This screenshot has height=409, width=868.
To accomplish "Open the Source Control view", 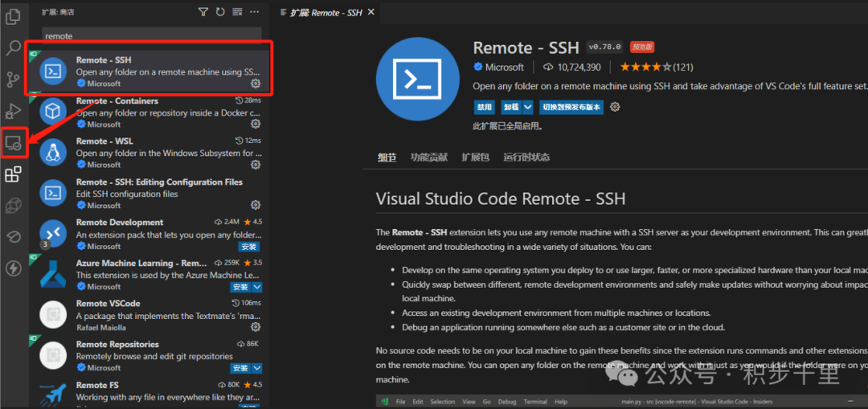I will 13,80.
